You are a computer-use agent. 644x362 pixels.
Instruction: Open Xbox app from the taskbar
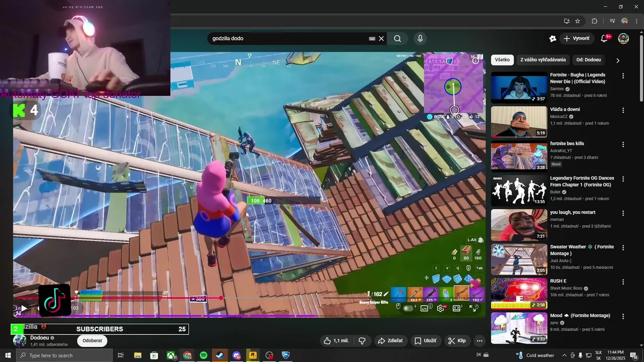(x=171, y=355)
